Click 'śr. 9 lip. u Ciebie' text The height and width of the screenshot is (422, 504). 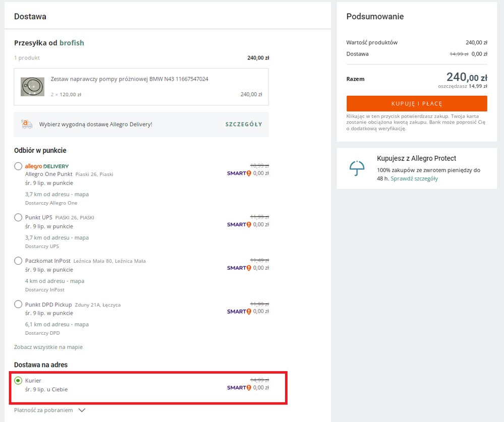46,390
